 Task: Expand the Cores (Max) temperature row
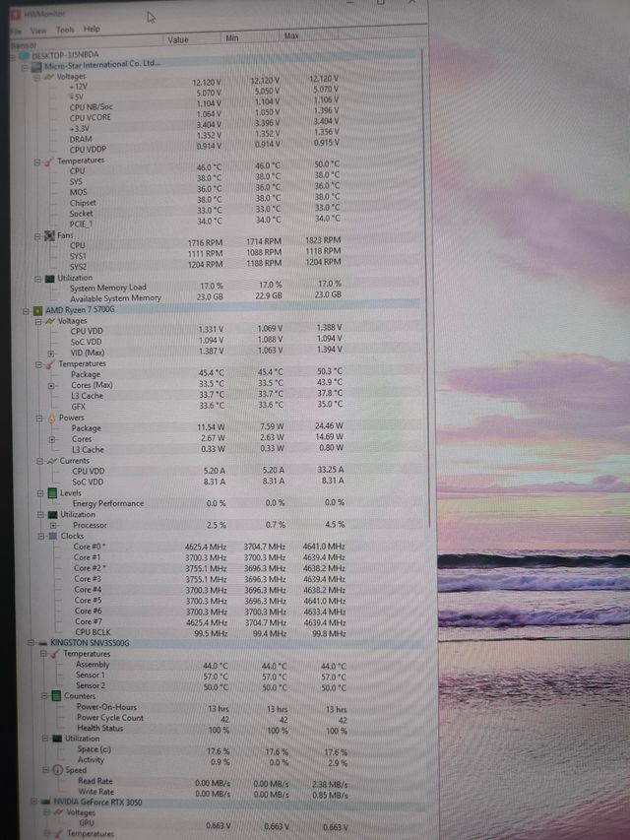click(51, 386)
